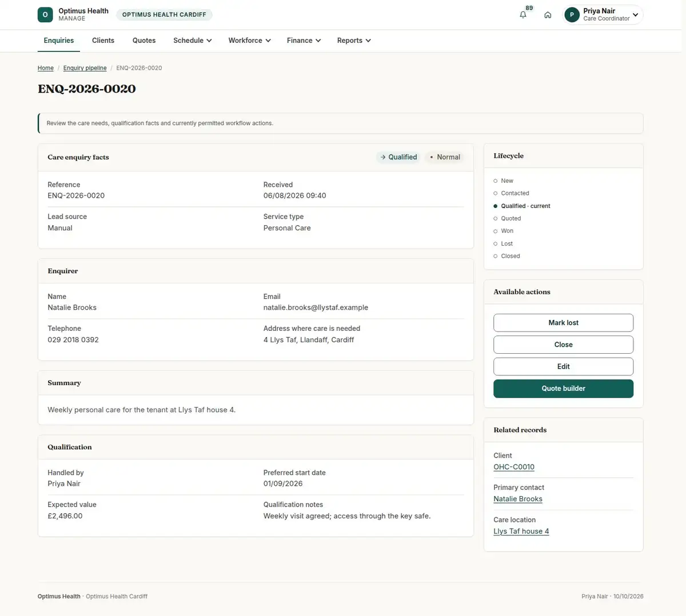Expand the Finance menu
686x616 pixels.
pyautogui.click(x=304, y=41)
